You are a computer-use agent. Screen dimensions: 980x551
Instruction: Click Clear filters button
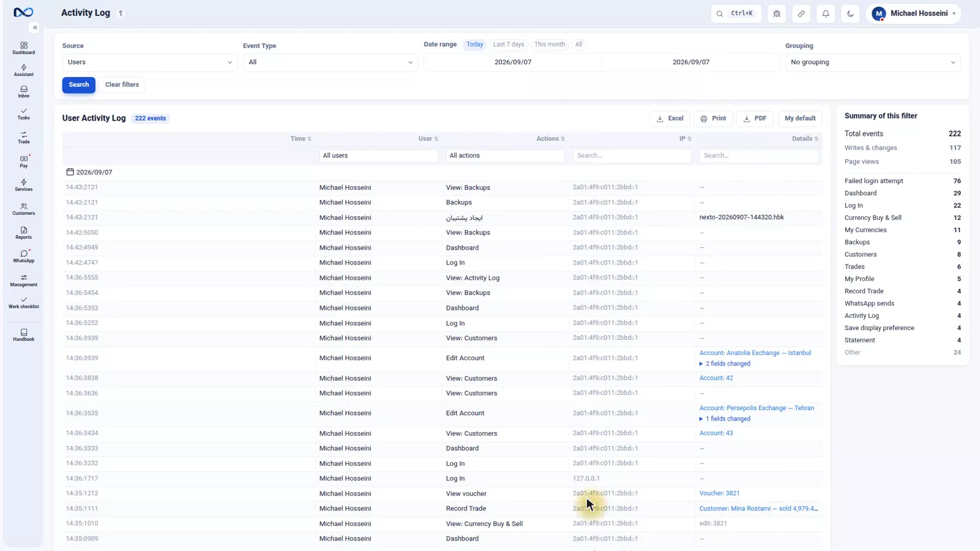(x=122, y=84)
